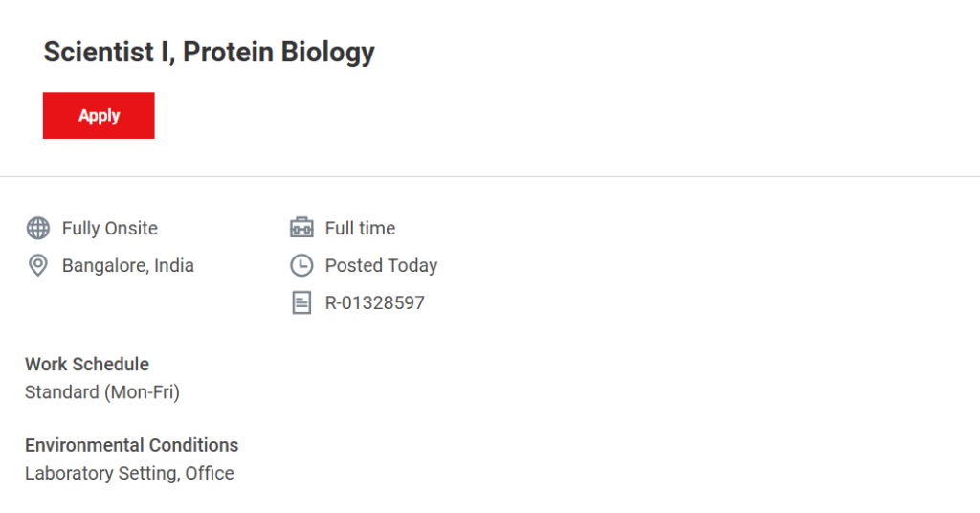
Task: Click the Laboratory Setting, Office text
Action: click(129, 473)
